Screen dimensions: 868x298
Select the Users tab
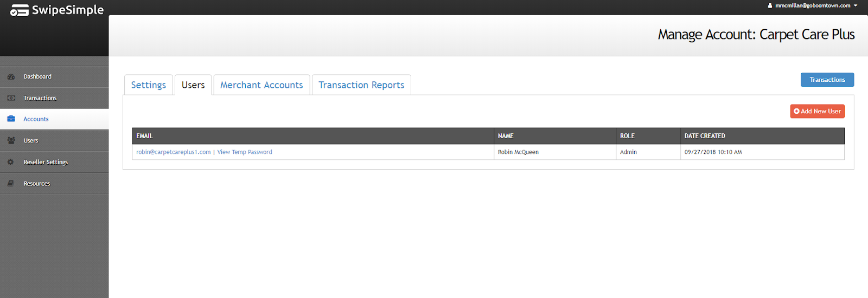click(x=193, y=85)
